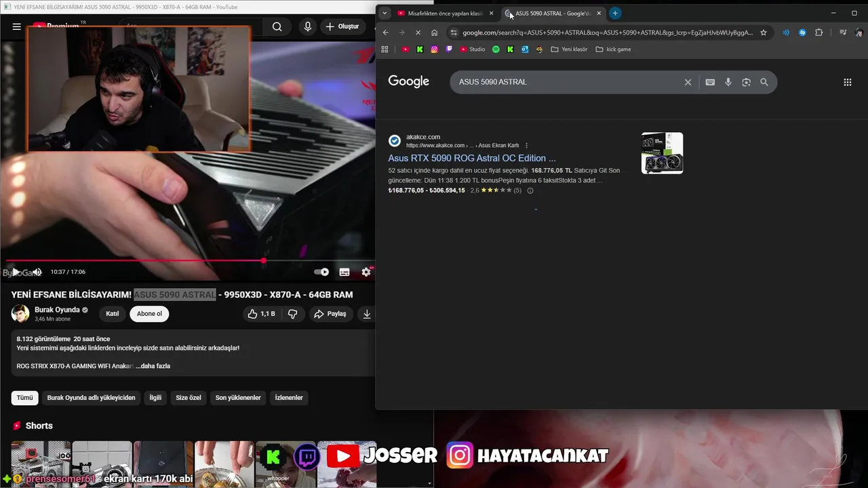
Task: Turn on video subtitles
Action: 344,272
